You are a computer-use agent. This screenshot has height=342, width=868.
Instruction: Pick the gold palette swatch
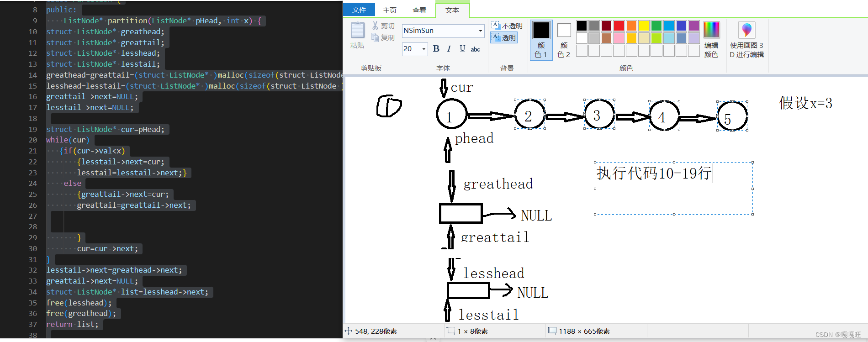631,38
